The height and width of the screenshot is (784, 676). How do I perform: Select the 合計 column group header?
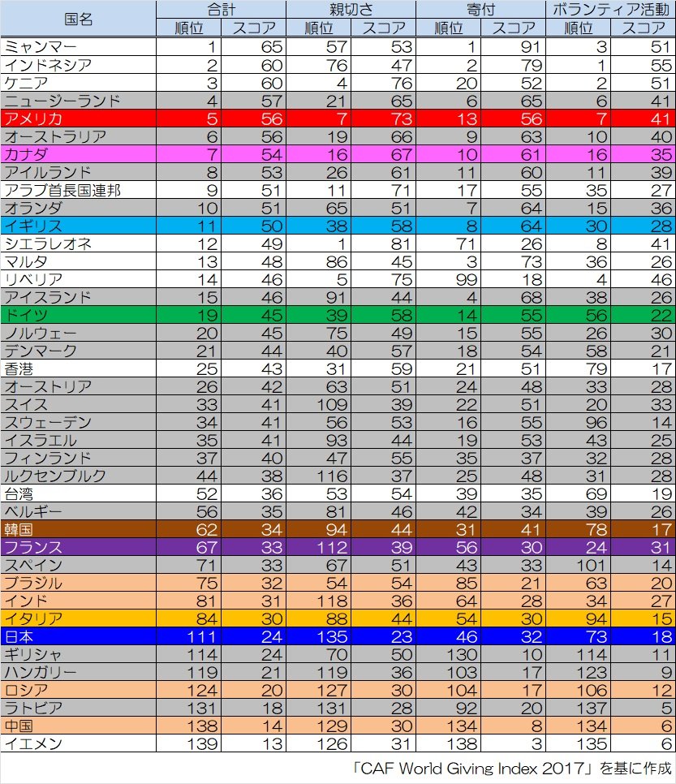(x=221, y=10)
